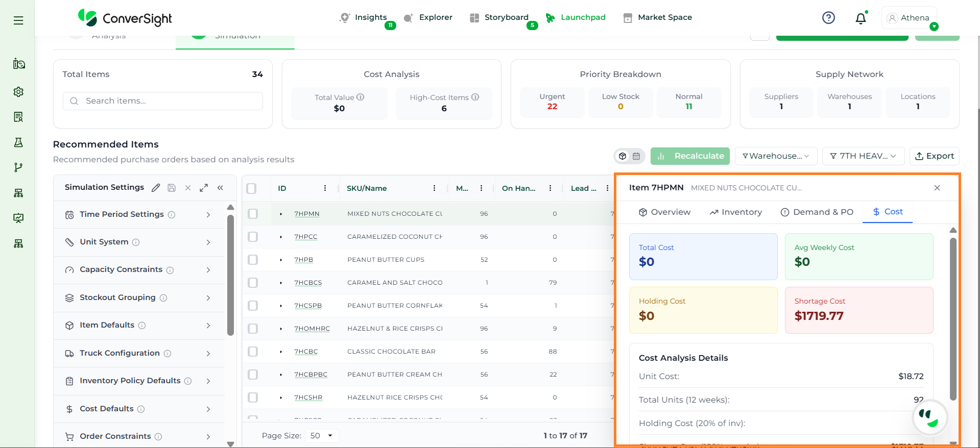Open ID column options menu

click(x=325, y=188)
